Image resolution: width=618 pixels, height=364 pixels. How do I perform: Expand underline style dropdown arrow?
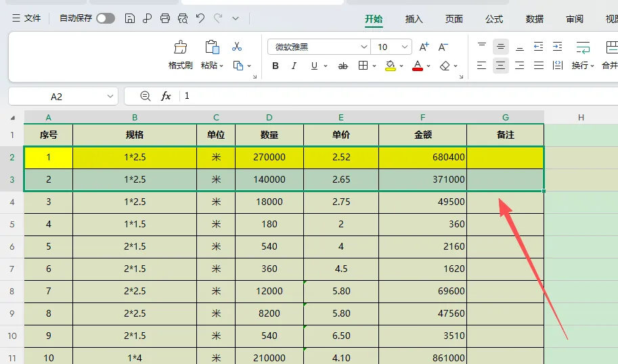click(x=326, y=66)
